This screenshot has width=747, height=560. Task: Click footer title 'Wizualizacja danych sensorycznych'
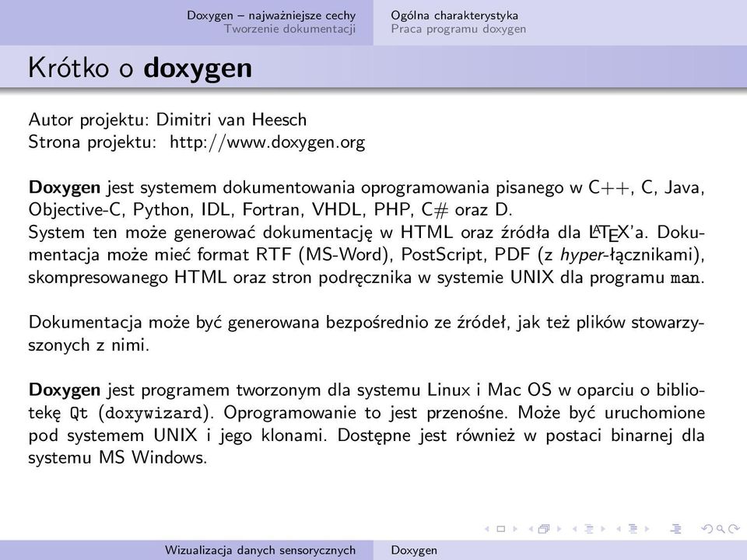[260, 550]
